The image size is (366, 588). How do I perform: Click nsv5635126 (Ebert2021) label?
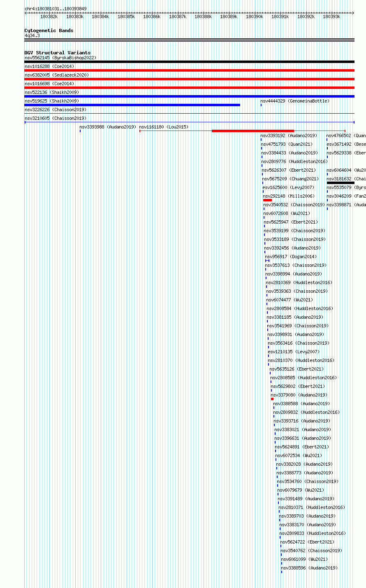tap(297, 369)
